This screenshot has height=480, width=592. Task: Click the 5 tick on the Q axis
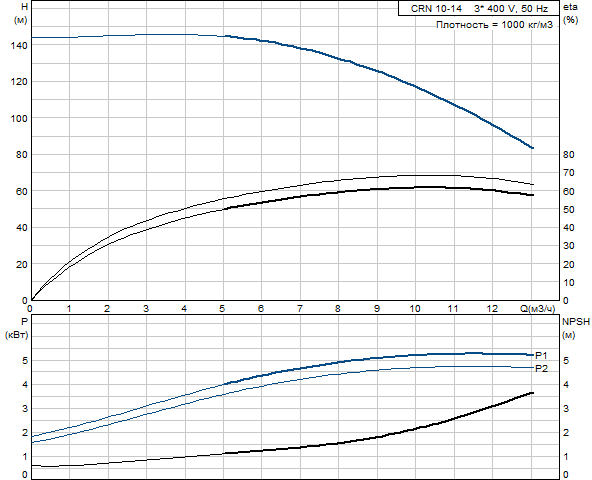[x=222, y=309]
